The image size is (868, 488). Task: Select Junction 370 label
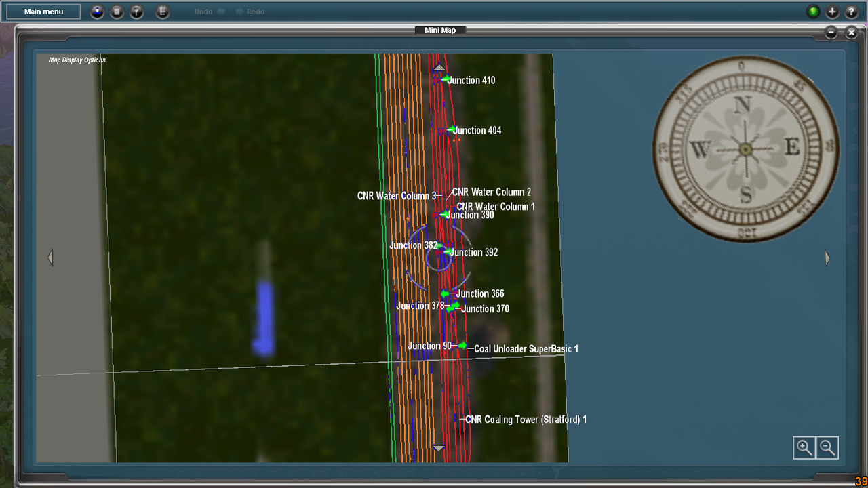point(486,308)
